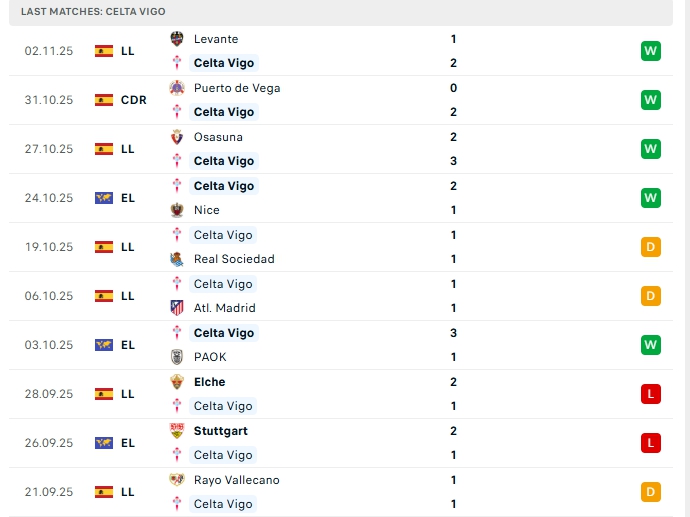Click the Levante club crest icon

pos(177,39)
